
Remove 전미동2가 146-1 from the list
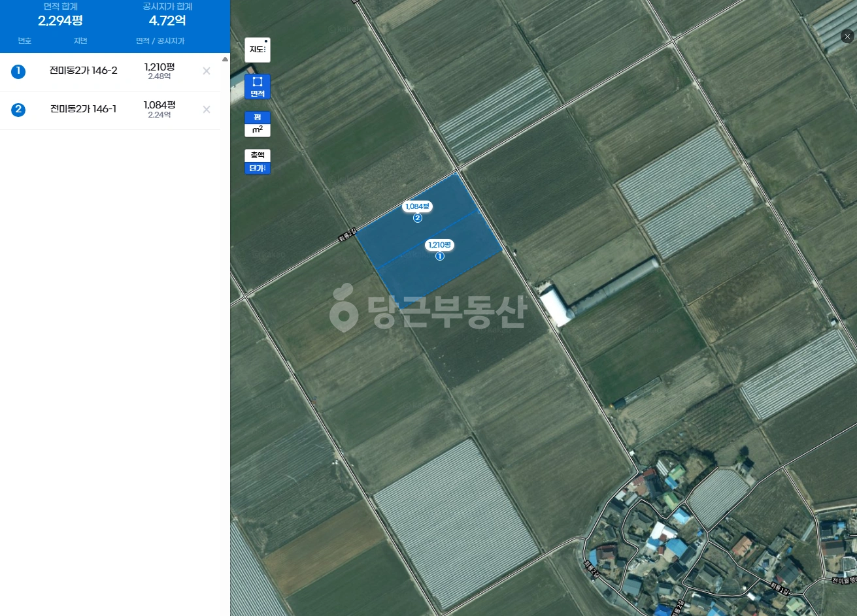point(207,110)
